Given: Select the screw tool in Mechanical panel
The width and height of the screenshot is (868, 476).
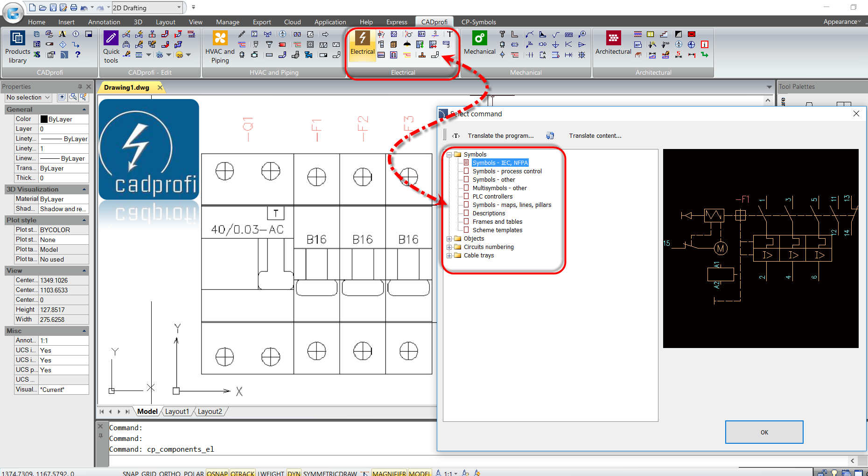Looking at the screenshot, I should tap(503, 34).
